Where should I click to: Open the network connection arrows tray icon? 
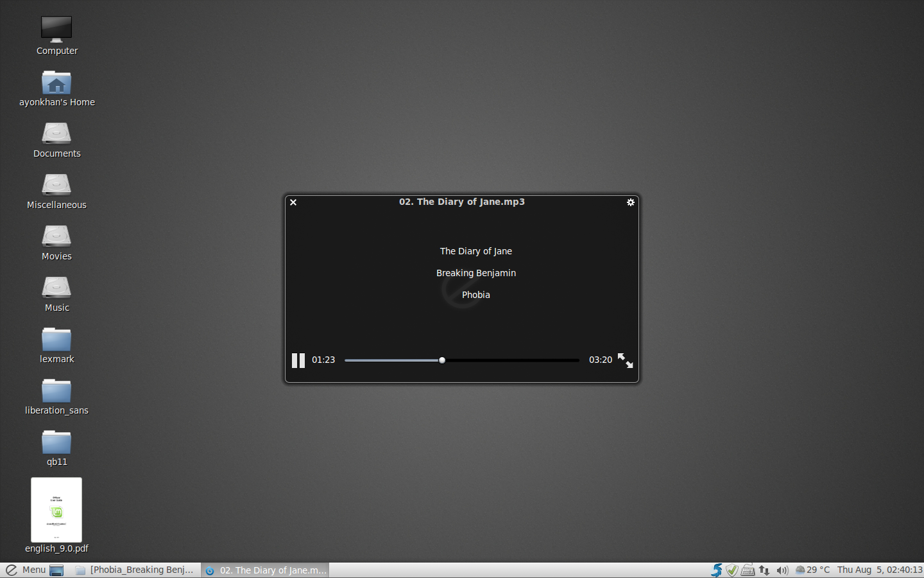[764, 570]
